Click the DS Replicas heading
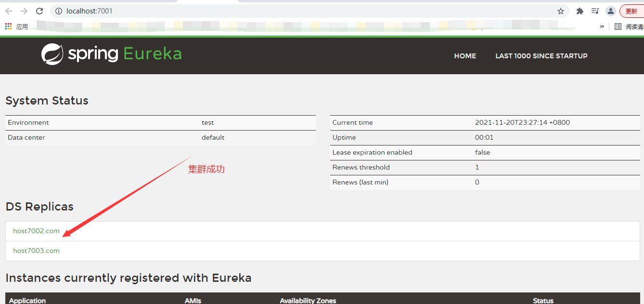Viewport: 644px width, 304px height. coord(39,207)
